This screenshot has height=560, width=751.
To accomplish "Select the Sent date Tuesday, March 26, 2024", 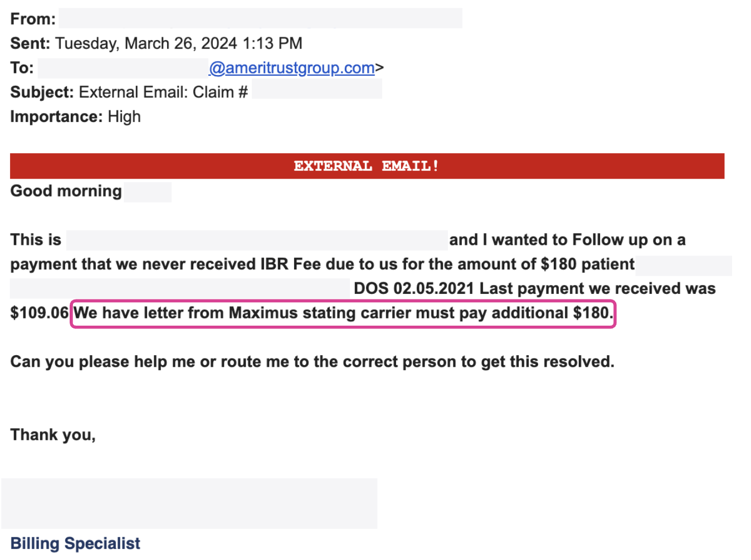I will tap(147, 43).
